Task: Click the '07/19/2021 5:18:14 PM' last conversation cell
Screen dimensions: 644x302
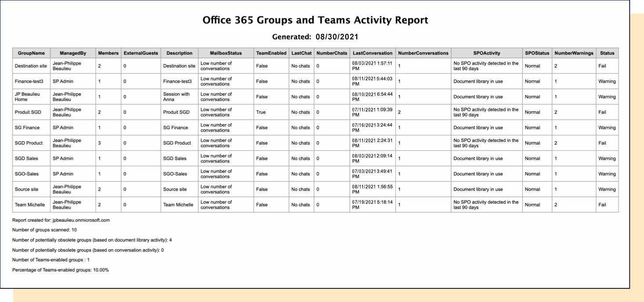Action: click(x=373, y=204)
